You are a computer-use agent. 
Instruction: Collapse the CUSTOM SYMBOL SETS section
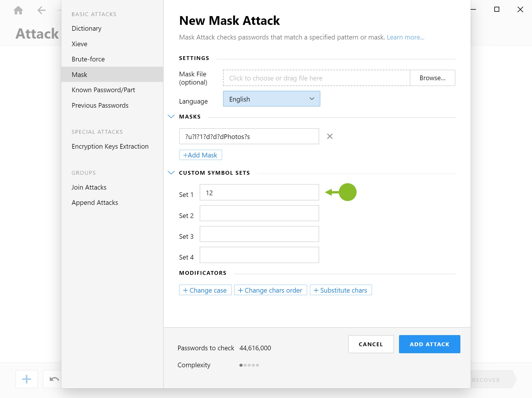coord(171,172)
